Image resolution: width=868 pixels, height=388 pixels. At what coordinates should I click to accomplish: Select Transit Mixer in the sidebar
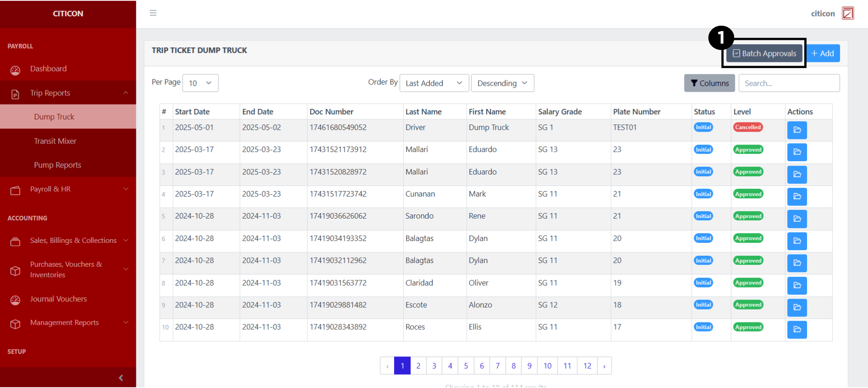click(x=55, y=141)
